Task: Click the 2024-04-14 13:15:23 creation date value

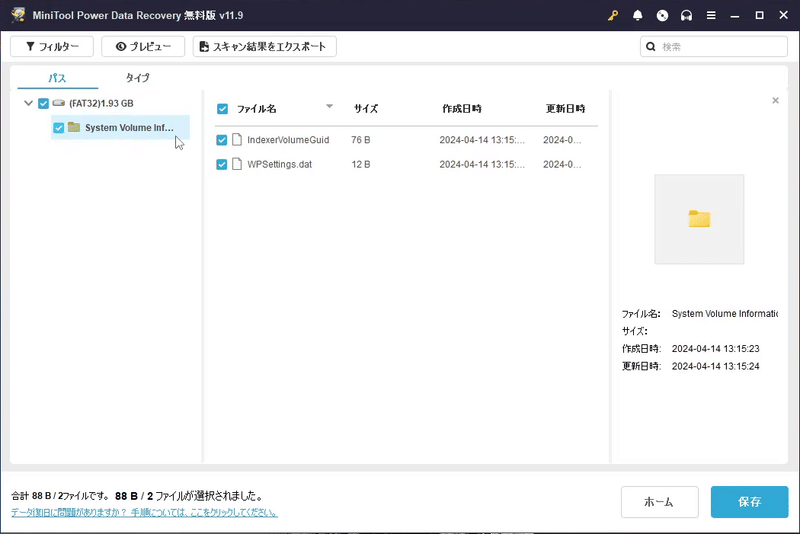Action: coord(715,349)
